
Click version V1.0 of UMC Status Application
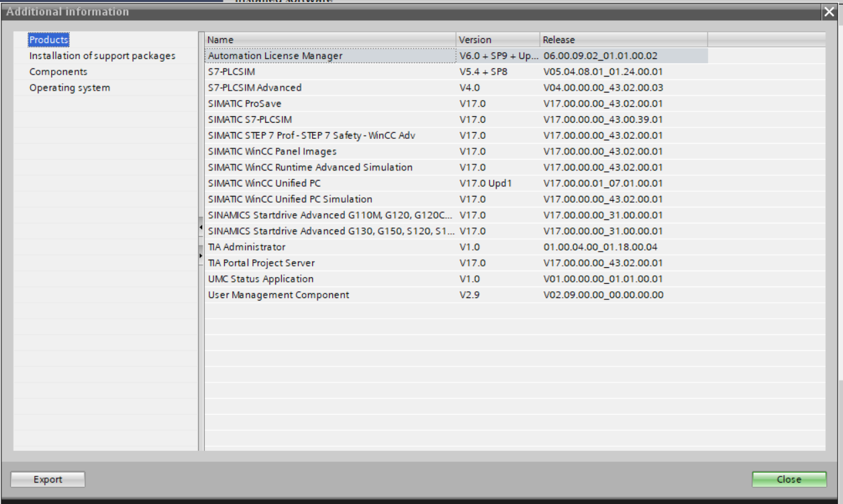tap(499, 279)
